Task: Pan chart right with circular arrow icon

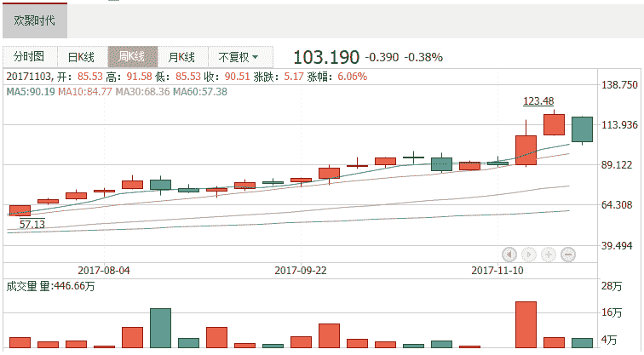Action: click(529, 255)
